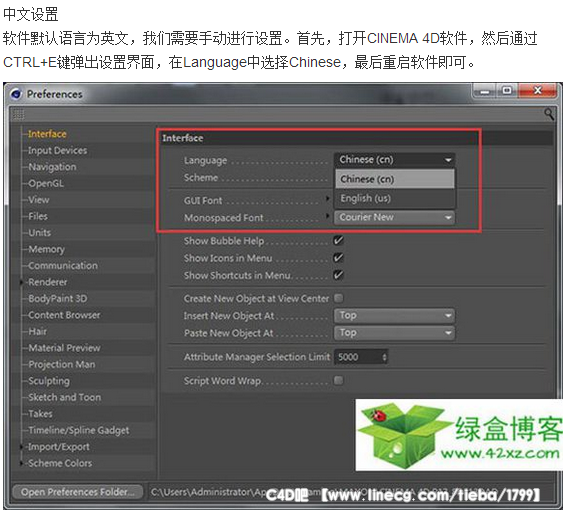
Task: Open the Input Devices preferences page
Action: pos(57,150)
